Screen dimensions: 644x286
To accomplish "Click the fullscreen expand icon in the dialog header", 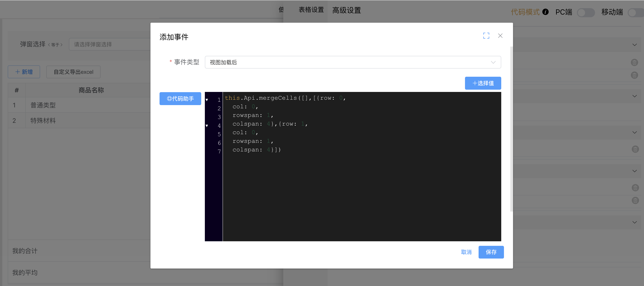I will 486,36.
